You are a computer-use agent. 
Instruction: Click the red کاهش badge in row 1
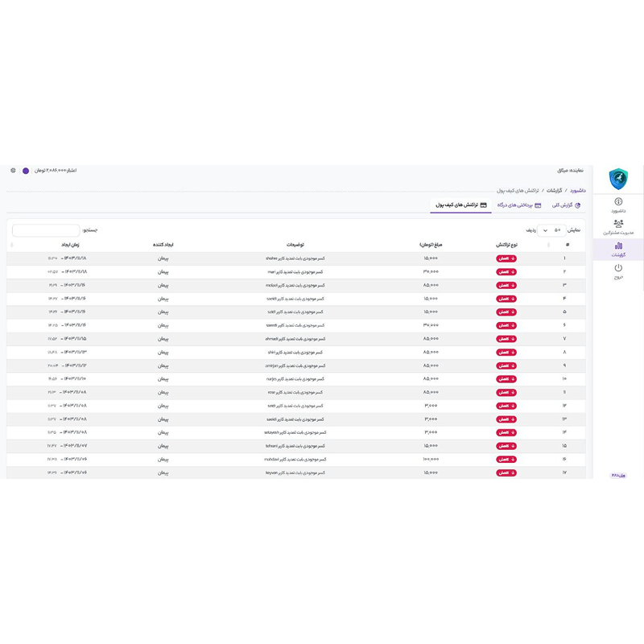pos(506,259)
